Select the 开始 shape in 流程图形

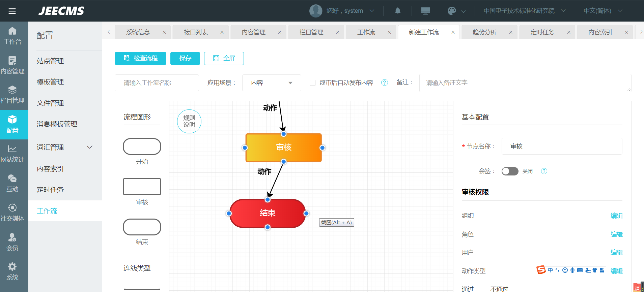click(142, 147)
